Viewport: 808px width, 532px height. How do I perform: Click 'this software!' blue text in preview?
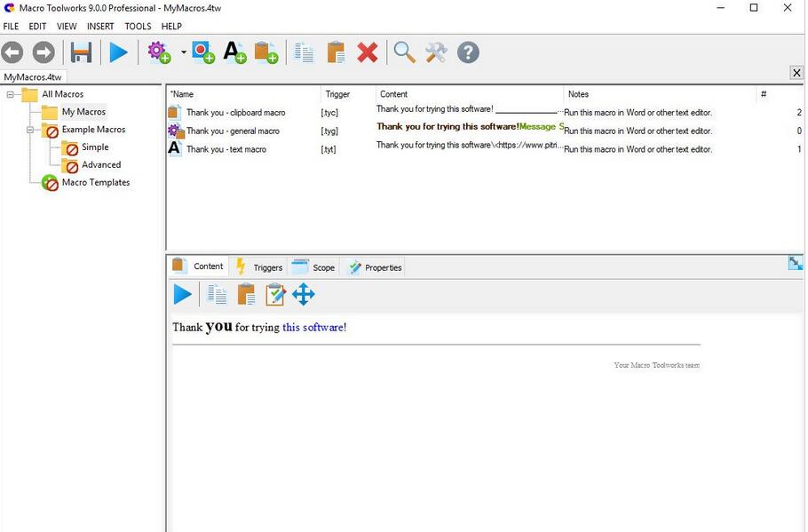tap(314, 328)
